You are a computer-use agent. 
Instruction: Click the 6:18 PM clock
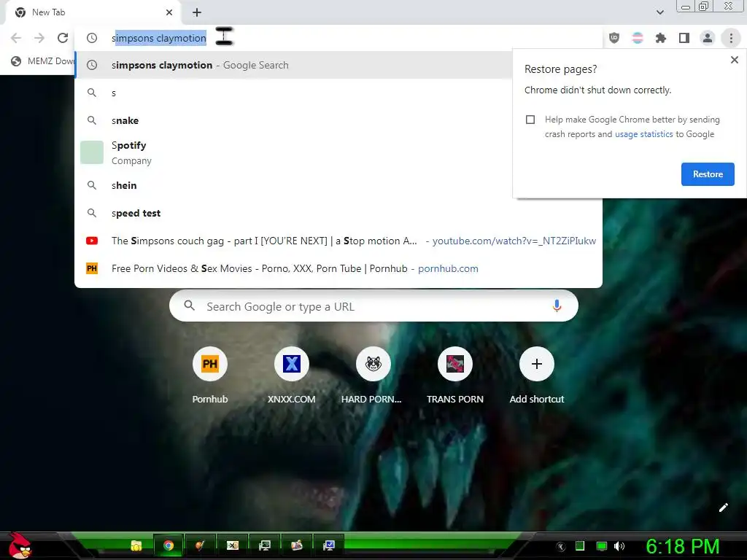(682, 546)
